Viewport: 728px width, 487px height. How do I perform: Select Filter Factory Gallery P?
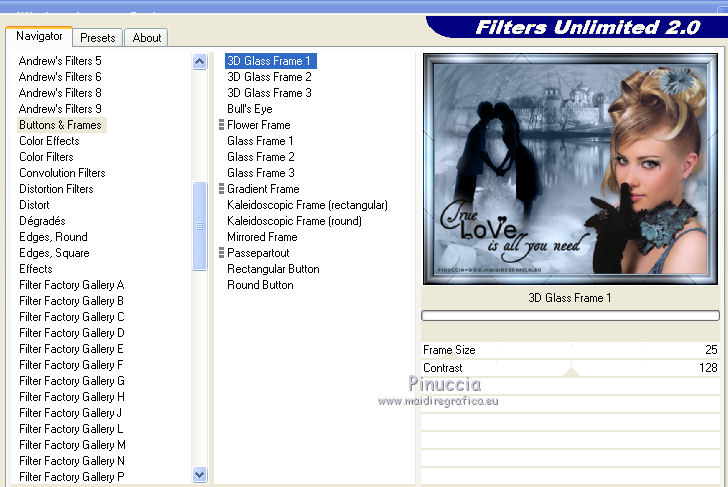pyautogui.click(x=72, y=477)
